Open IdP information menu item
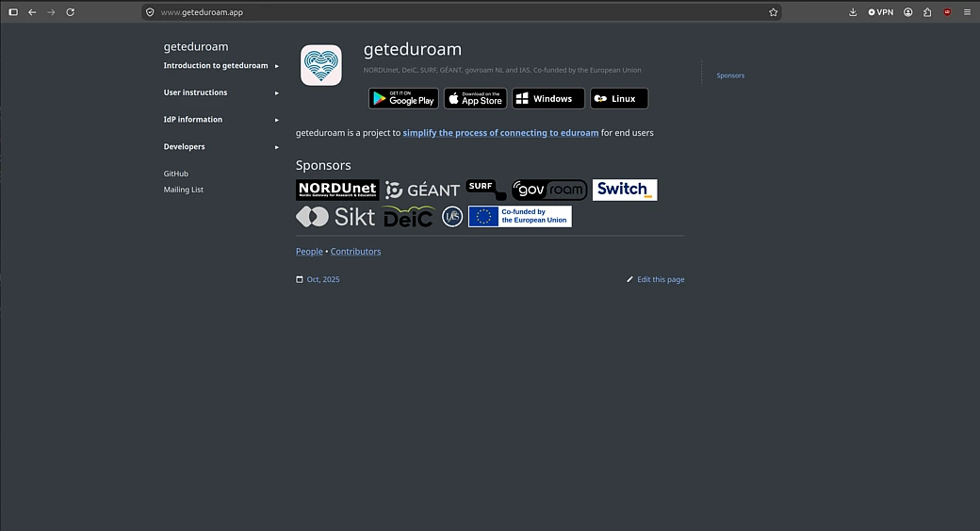 pyautogui.click(x=193, y=120)
